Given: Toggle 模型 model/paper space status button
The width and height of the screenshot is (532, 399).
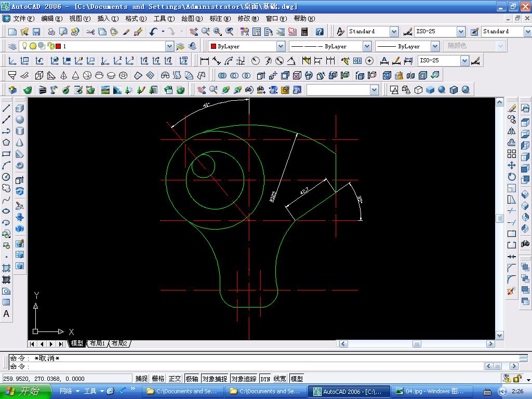Looking at the screenshot, I should (297, 379).
